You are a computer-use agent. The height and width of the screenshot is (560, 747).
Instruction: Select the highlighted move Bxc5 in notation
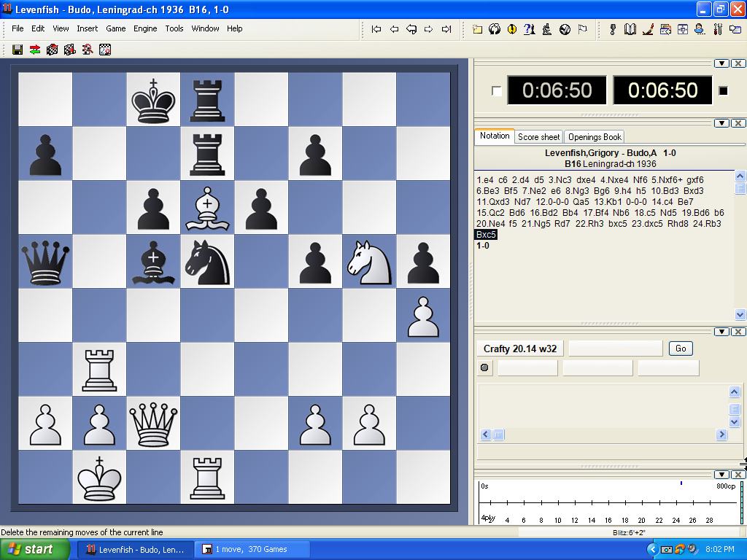pyautogui.click(x=486, y=235)
